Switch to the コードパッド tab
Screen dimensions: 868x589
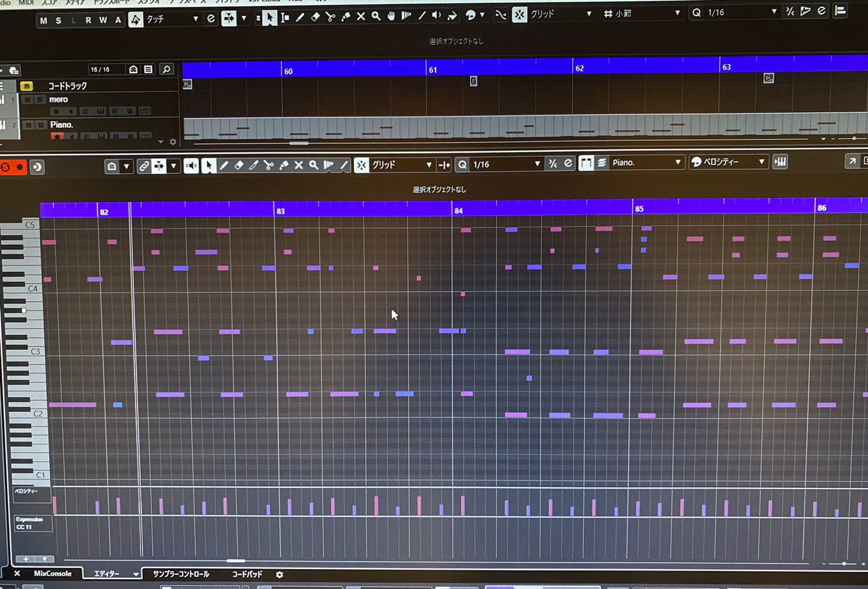247,574
